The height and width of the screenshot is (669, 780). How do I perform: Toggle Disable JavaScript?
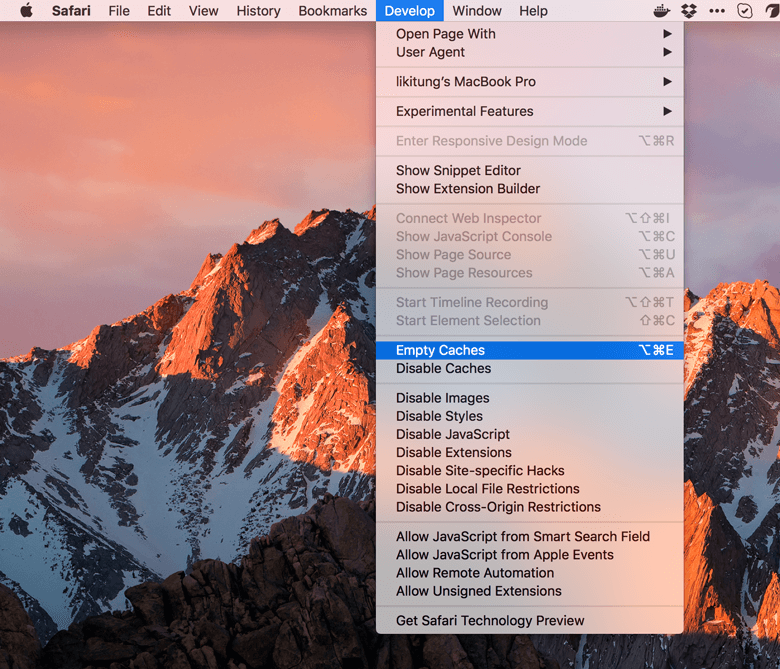click(530, 434)
